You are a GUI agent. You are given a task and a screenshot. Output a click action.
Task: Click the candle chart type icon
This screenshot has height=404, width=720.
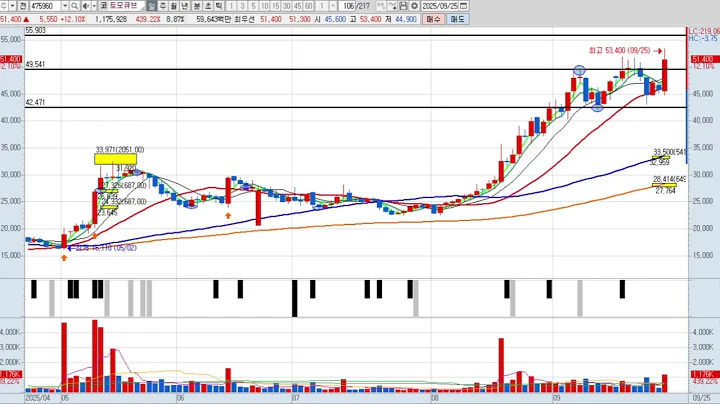point(381,6)
